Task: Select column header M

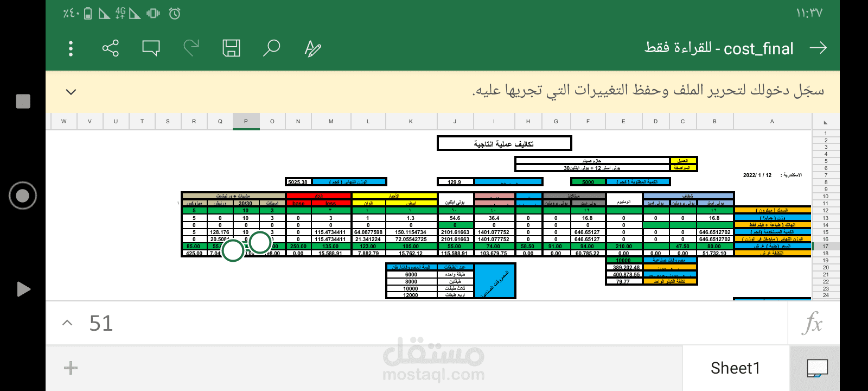Action: [331, 122]
